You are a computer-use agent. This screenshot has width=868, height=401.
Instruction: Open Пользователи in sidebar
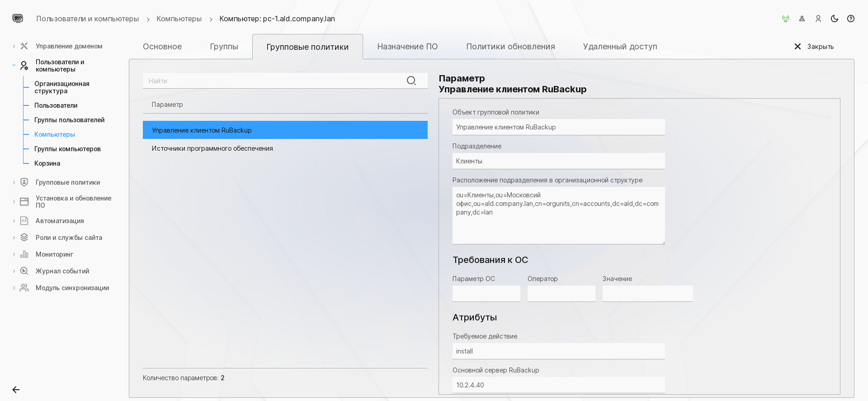56,105
